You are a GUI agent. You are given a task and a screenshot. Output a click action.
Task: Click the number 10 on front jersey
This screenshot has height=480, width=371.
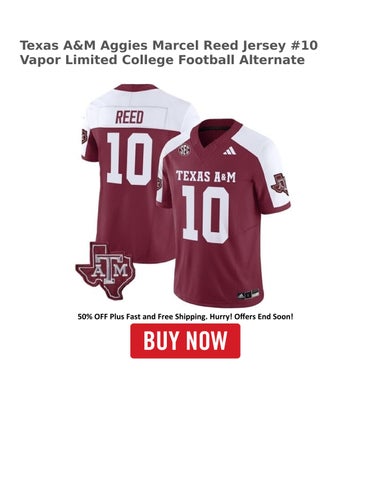coord(206,214)
